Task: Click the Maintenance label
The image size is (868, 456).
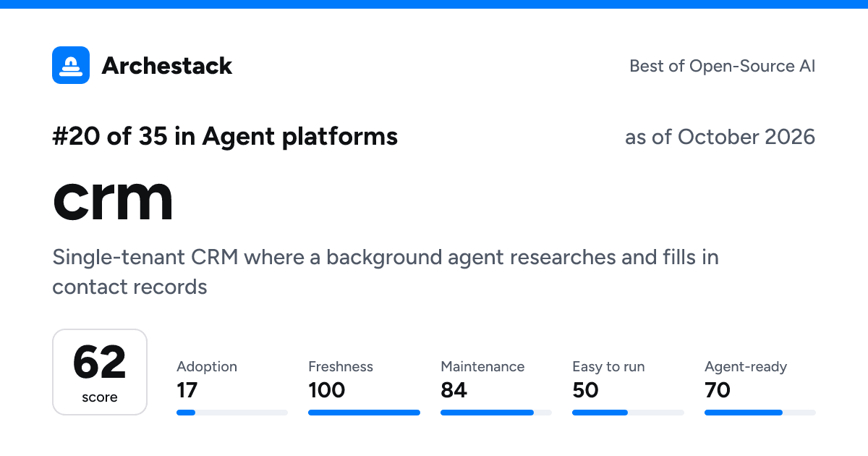Action: coord(482,367)
